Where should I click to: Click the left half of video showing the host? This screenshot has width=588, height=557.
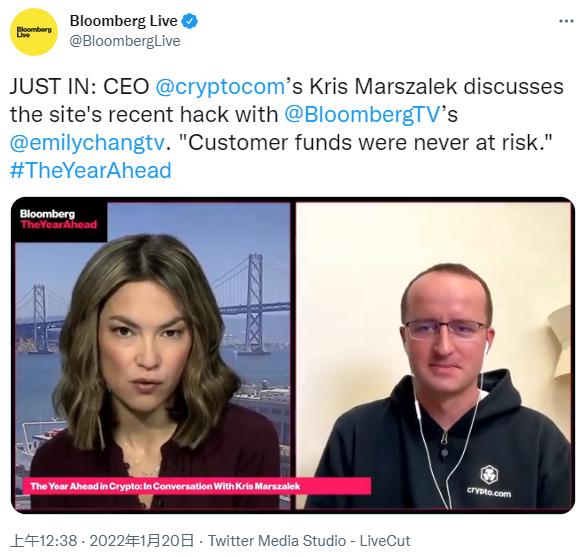(x=153, y=355)
